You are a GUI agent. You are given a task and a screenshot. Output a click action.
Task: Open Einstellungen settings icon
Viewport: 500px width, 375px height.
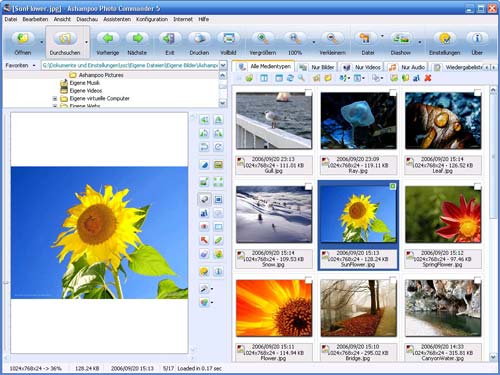[x=444, y=39]
